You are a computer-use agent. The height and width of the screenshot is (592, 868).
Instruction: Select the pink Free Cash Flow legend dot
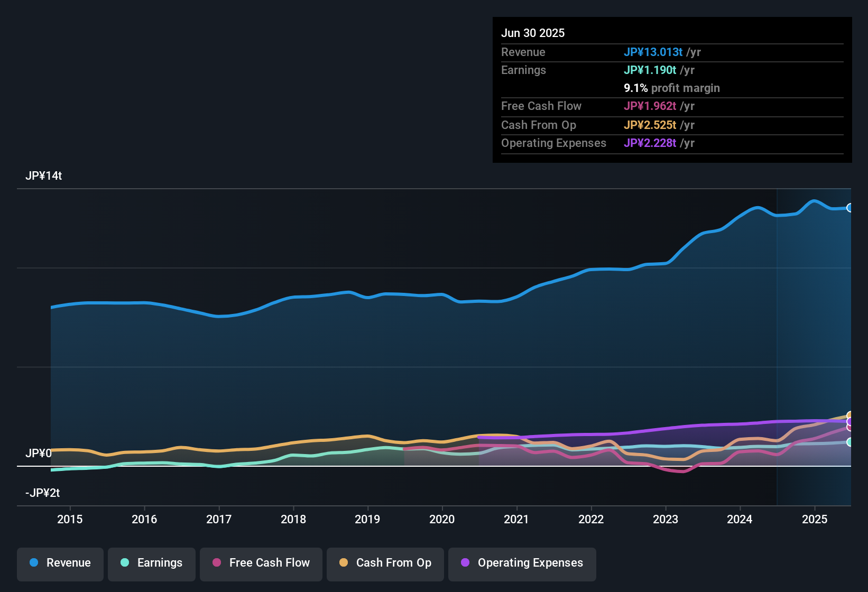point(216,563)
